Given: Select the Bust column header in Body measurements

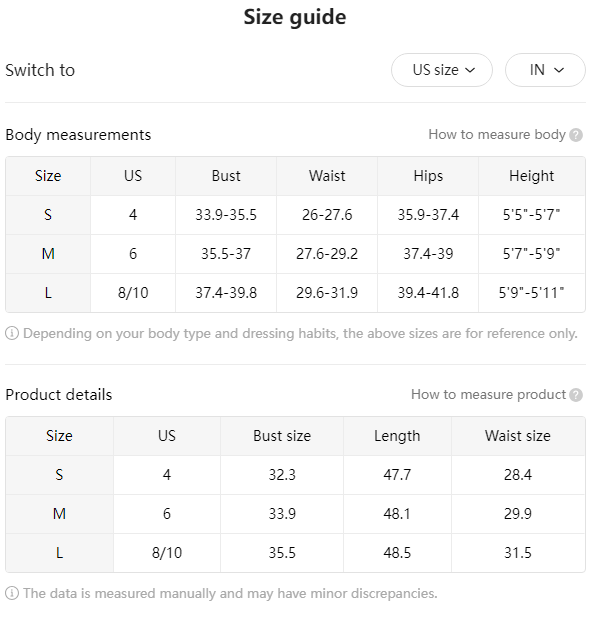Looking at the screenshot, I should 226,176.
